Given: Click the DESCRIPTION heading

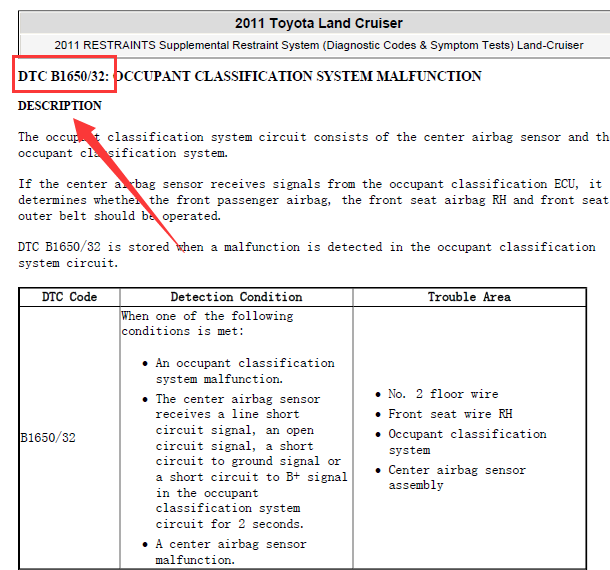Looking at the screenshot, I should point(60,106).
